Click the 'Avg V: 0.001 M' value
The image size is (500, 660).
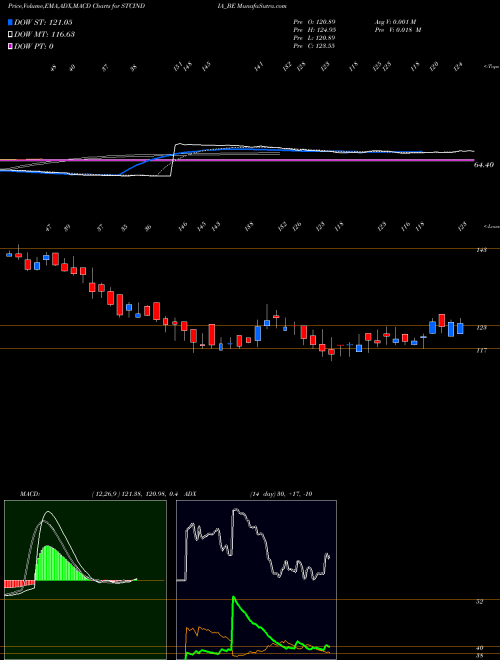(x=397, y=22)
